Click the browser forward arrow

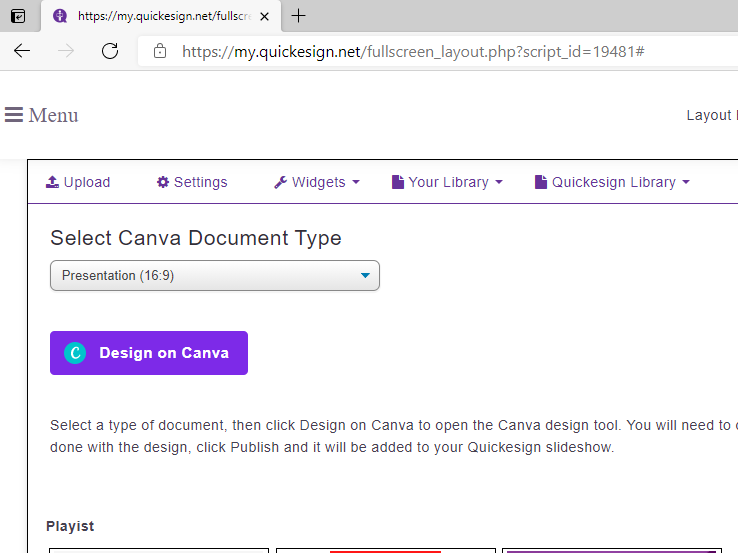click(66, 51)
